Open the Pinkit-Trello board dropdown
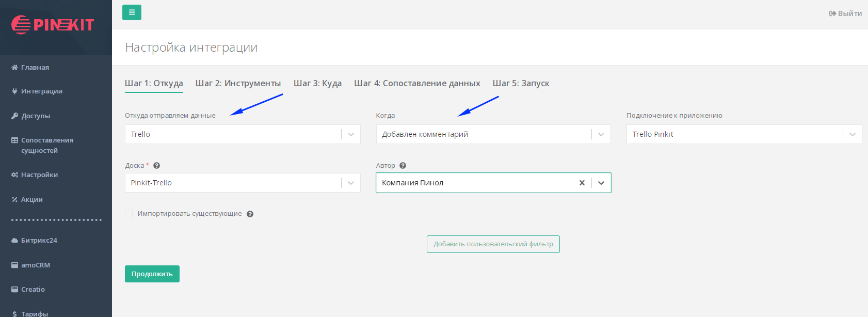Image resolution: width=868 pixels, height=317 pixels. 351,183
